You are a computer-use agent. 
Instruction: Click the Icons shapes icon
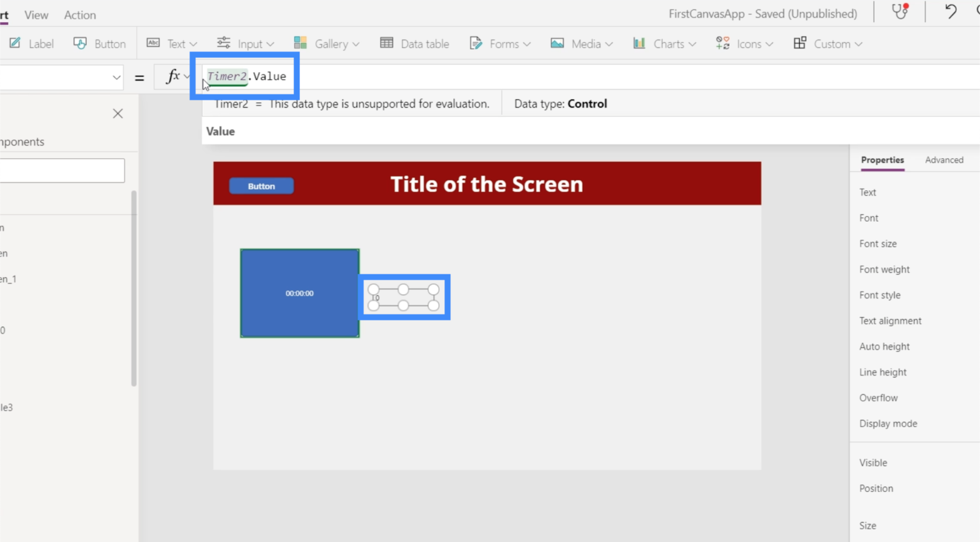click(x=723, y=43)
